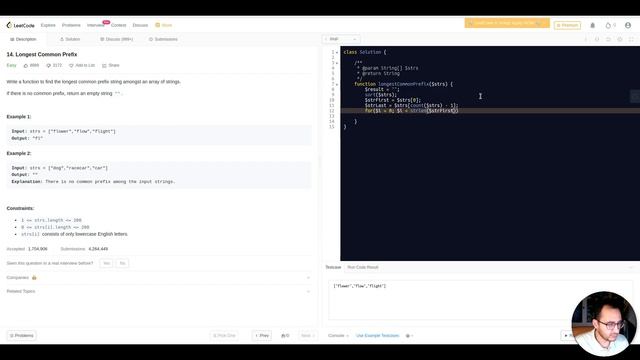
Task: Click the LeetCode logo
Action: 20,25
